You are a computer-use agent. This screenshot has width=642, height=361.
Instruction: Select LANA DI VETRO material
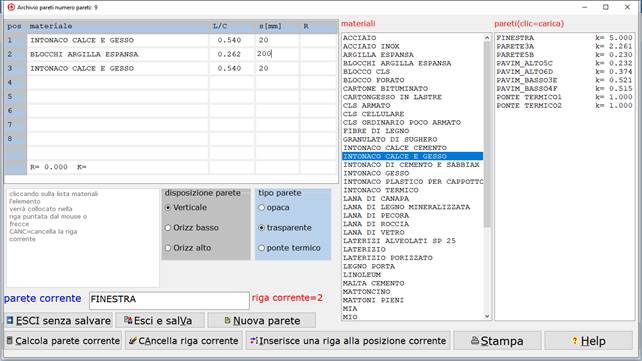click(412, 232)
